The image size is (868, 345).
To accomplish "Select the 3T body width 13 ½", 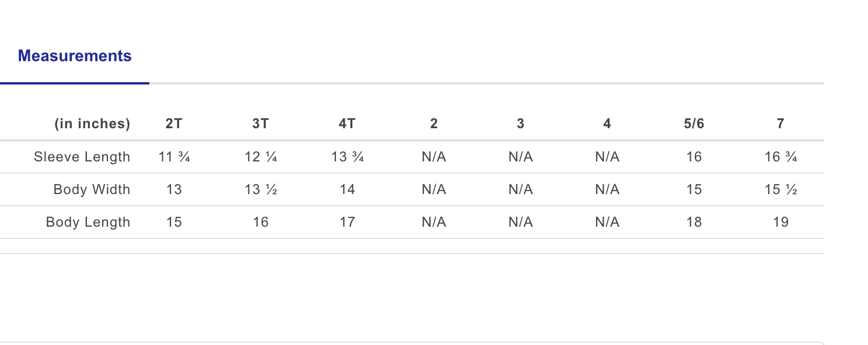I will (260, 189).
